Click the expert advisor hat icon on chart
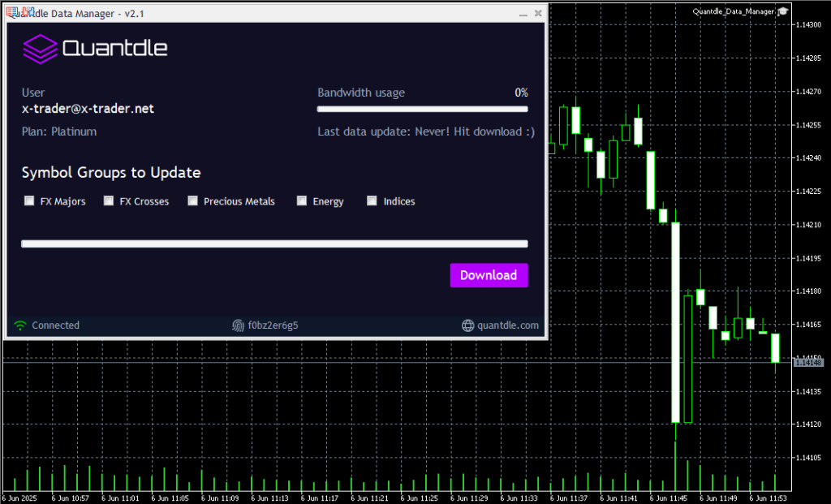The image size is (831, 504). click(x=783, y=11)
